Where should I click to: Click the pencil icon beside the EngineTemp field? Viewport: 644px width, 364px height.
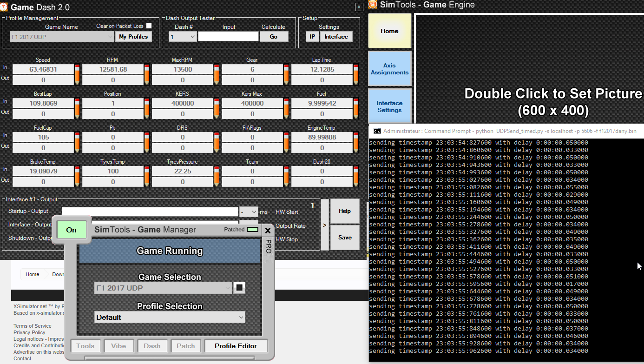[x=356, y=142]
